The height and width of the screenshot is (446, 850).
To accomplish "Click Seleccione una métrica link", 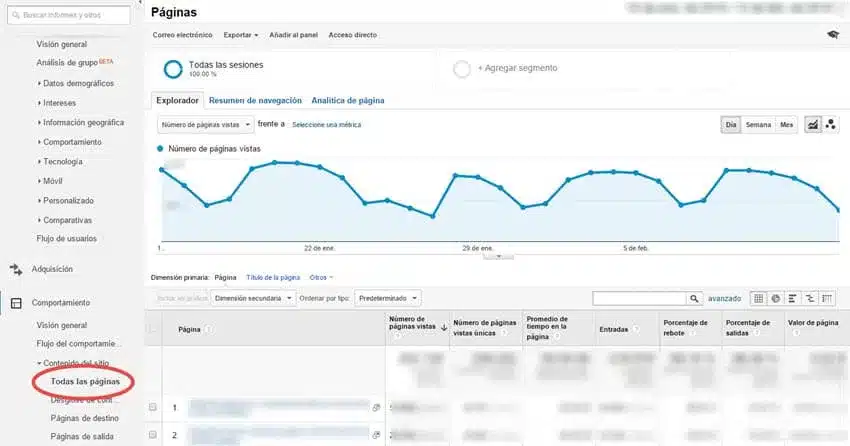I will (326, 125).
